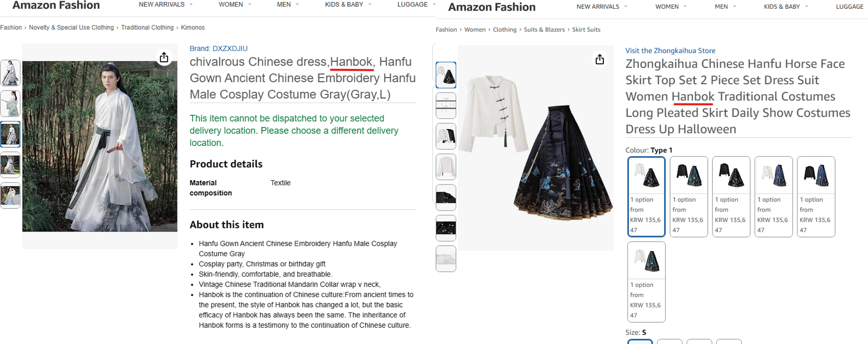Click the share icon on the Hanfu gown image
868x344 pixels.
pos(163,57)
